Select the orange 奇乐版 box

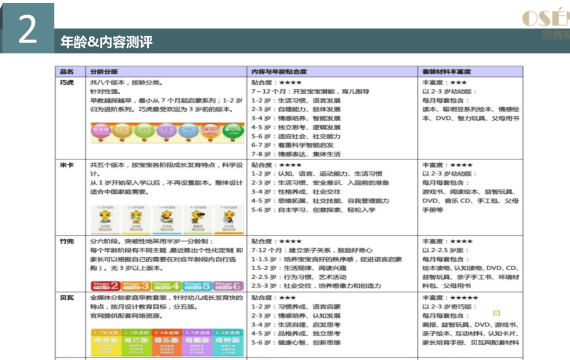tap(166, 343)
